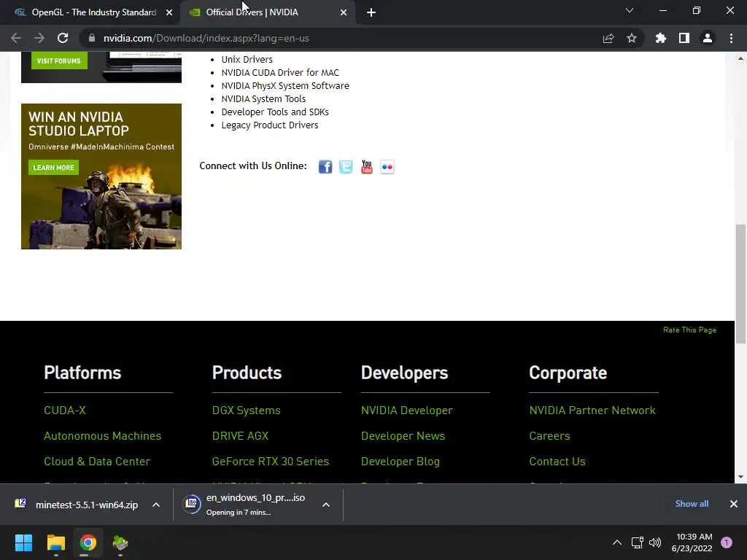Screen dimensions: 747x560
Task: Open Developer Tools and SDKs link
Action: pyautogui.click(x=275, y=112)
